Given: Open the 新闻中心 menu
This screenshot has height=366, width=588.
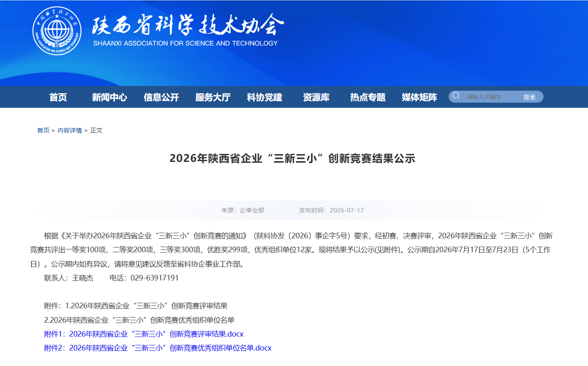Looking at the screenshot, I should point(109,97).
